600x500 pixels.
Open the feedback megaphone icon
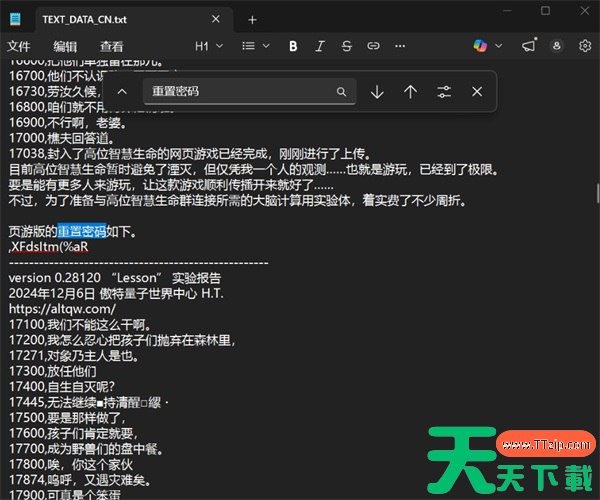(x=530, y=46)
